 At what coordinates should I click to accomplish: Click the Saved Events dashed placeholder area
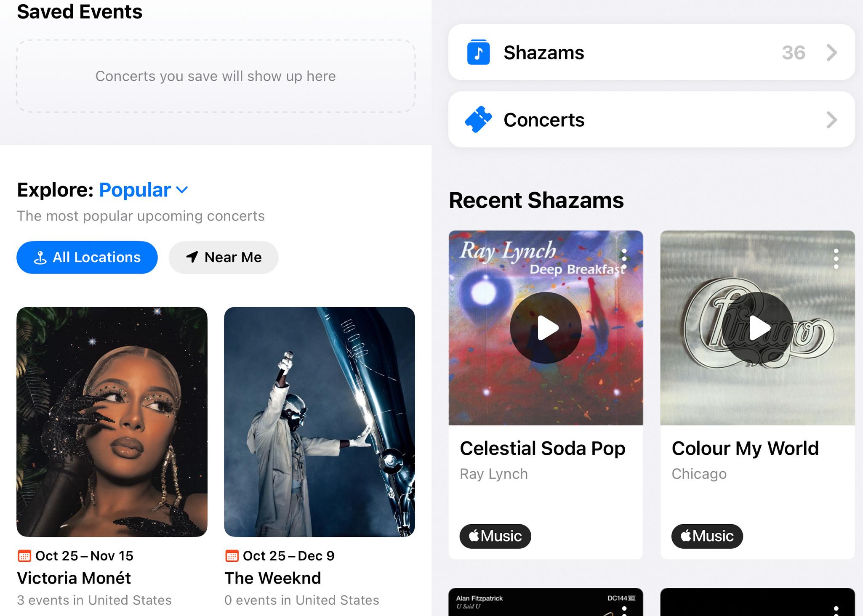(x=216, y=76)
